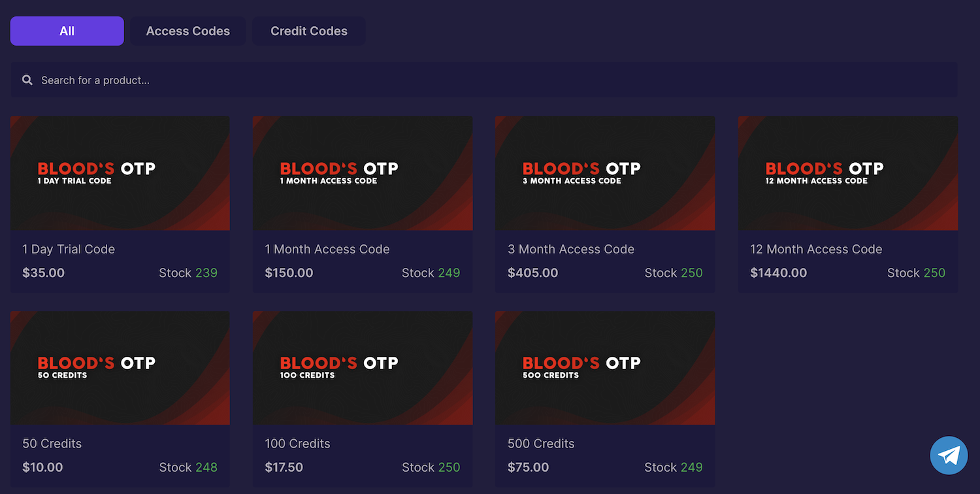Select the 3 Month Access Code banner image
980x494 pixels.
tap(605, 173)
